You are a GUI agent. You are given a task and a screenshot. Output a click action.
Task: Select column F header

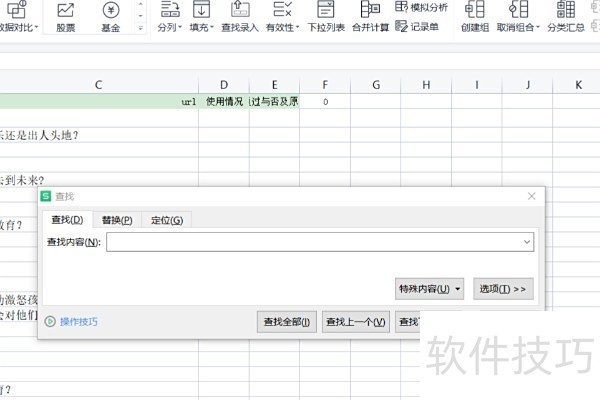[325, 85]
